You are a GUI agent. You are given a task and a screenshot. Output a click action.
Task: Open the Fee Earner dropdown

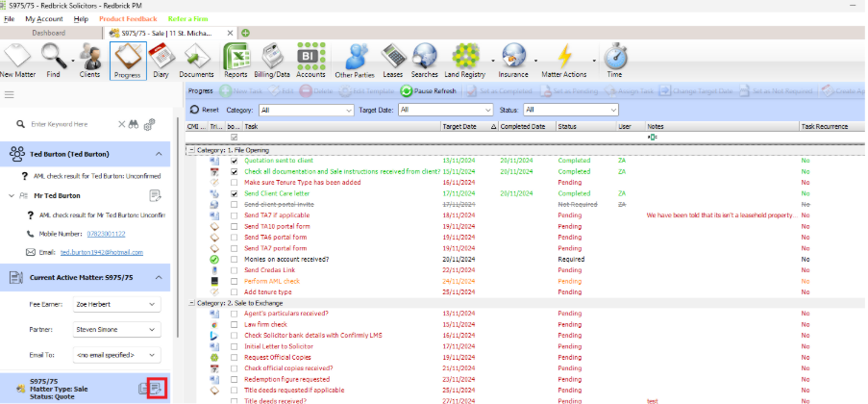pos(115,305)
